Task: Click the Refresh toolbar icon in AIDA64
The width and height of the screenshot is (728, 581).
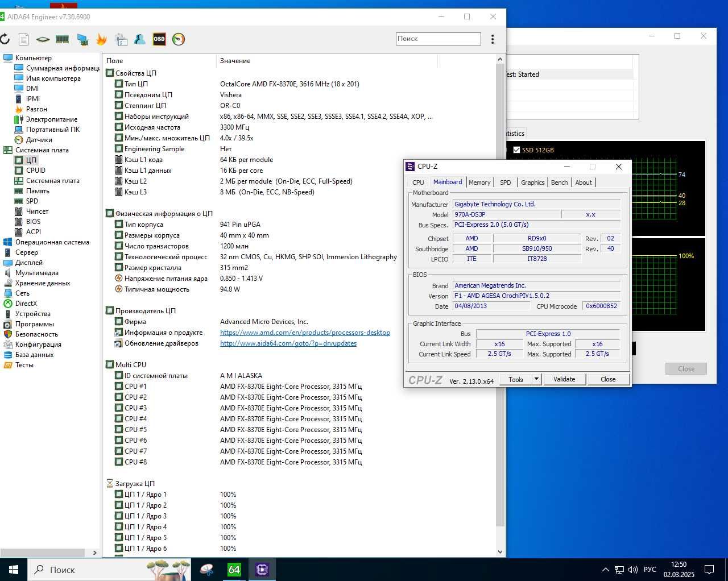Action: click(5, 39)
